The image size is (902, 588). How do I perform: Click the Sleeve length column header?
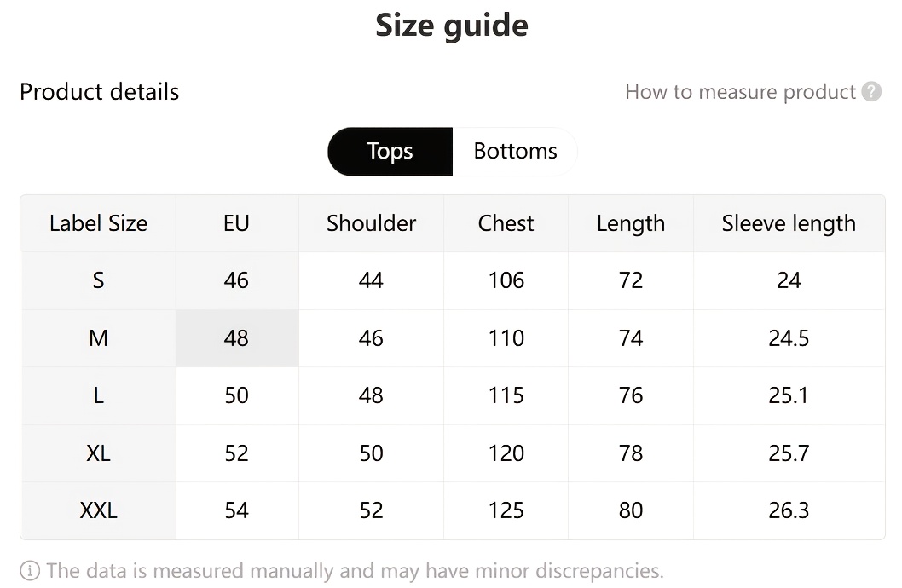(789, 223)
